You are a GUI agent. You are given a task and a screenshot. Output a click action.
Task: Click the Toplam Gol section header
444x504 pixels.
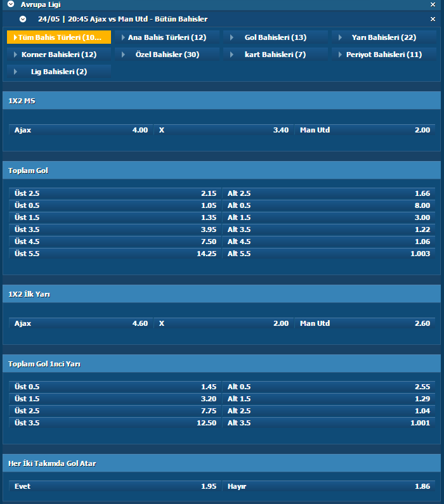point(221,171)
